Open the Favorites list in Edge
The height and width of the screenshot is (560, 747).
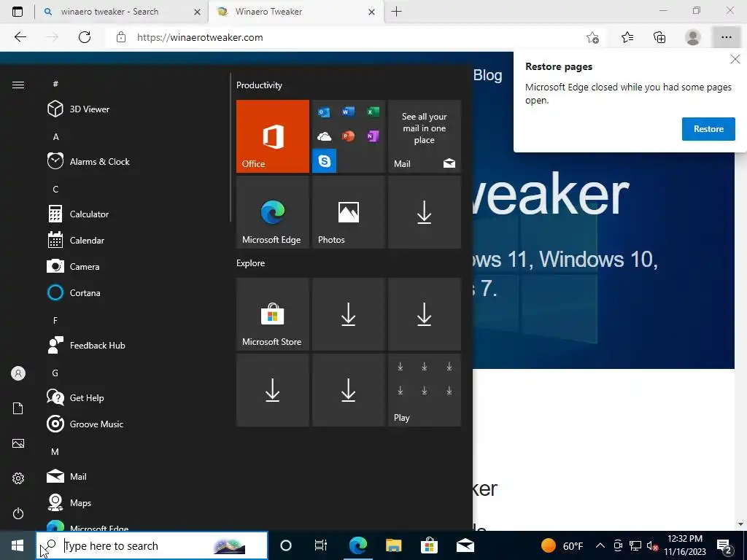627,37
